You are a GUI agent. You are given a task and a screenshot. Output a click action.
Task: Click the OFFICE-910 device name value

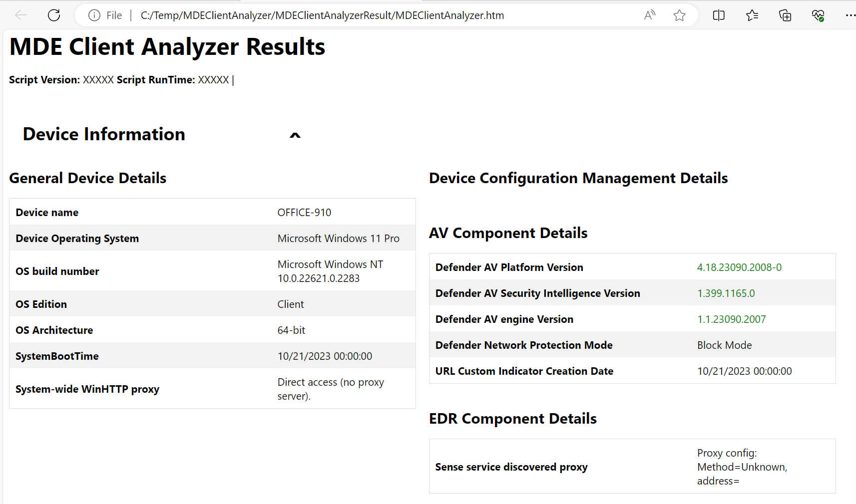304,213
